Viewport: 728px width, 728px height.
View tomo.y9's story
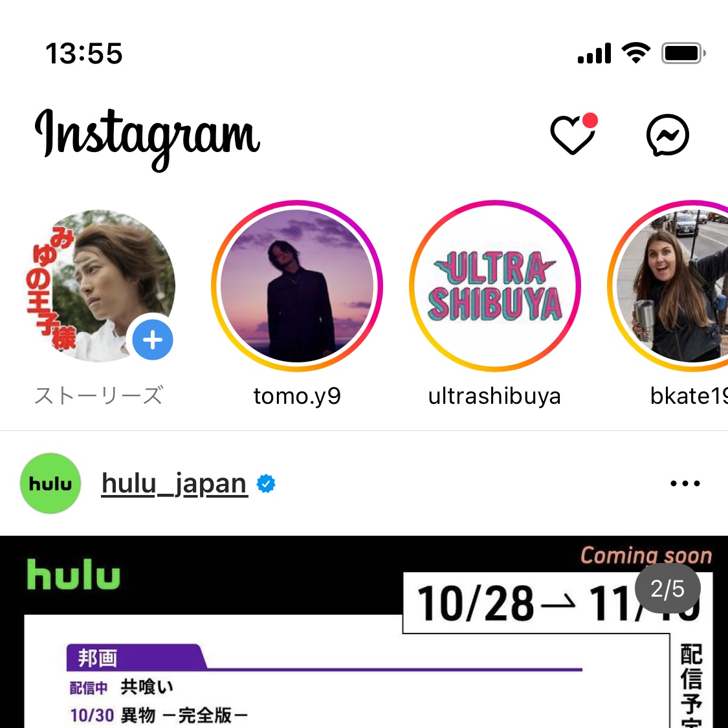(297, 285)
